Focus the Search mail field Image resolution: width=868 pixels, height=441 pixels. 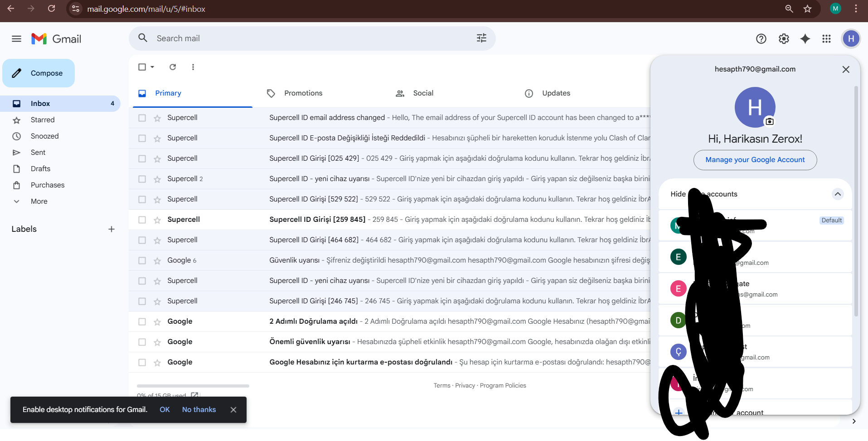pos(312,38)
